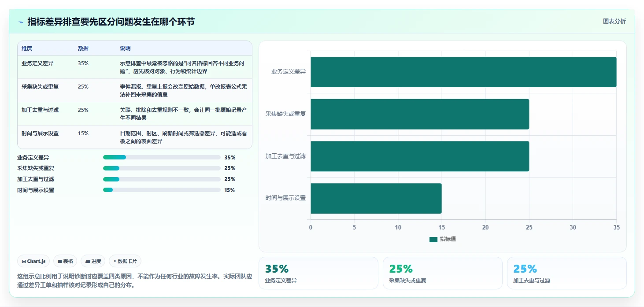This screenshot has height=307, width=644.
Task: Click the footnote paragraph starting with 这组示意比例
Action: pos(135,281)
